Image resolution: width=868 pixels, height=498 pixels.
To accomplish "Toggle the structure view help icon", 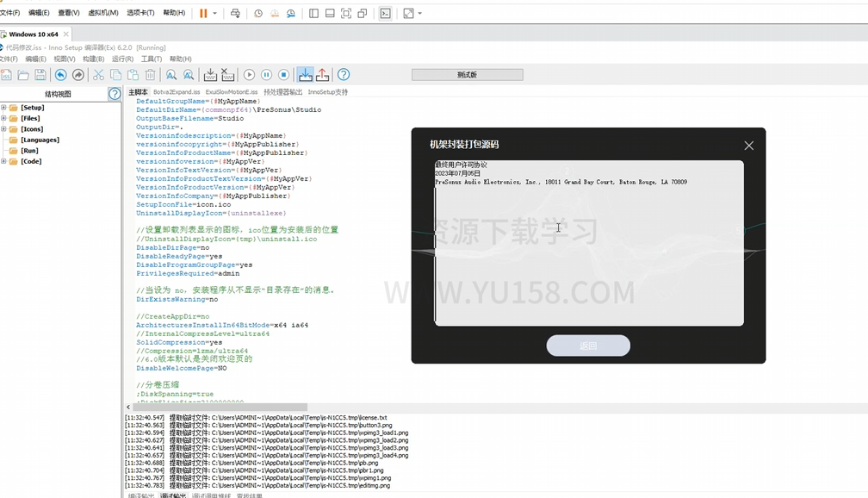I will pos(115,94).
